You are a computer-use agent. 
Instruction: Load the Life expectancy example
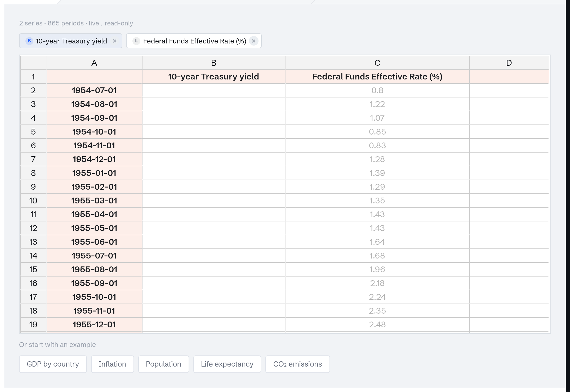[227, 364]
